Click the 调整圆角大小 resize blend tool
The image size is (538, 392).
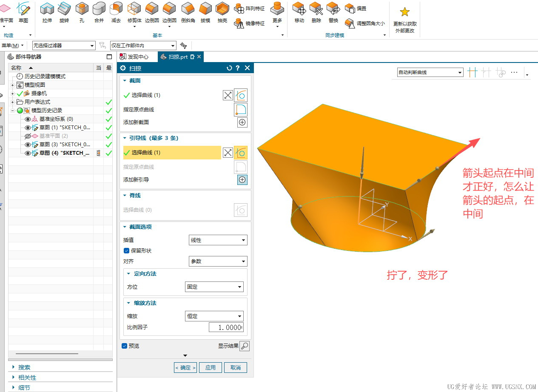[x=365, y=23]
